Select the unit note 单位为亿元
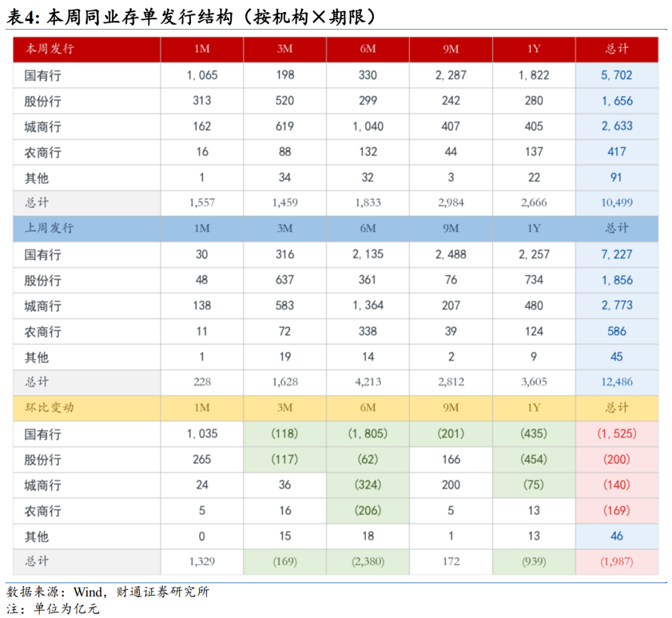The height and width of the screenshot is (618, 672). (x=67, y=609)
